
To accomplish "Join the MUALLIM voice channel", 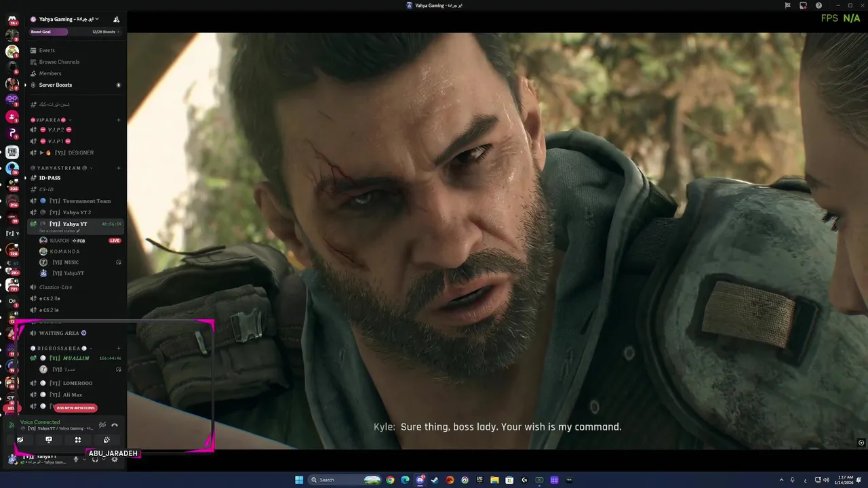I will [75, 358].
